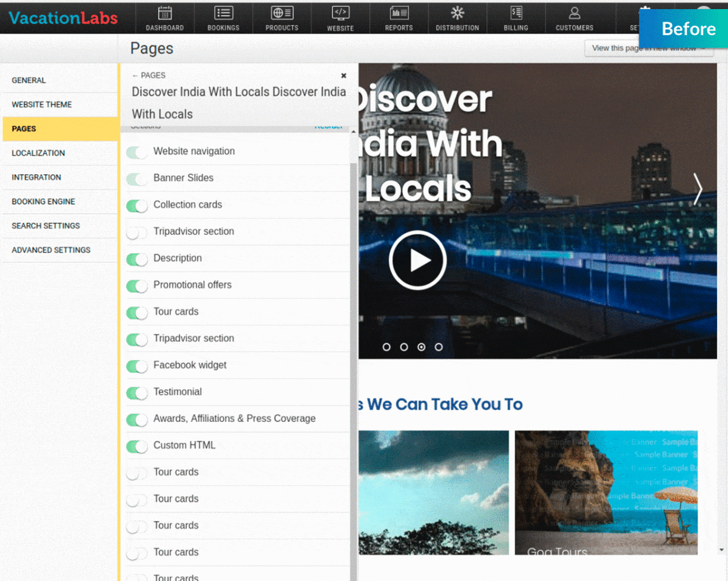Open the Bookings list icon
The image size is (728, 581).
click(x=223, y=13)
